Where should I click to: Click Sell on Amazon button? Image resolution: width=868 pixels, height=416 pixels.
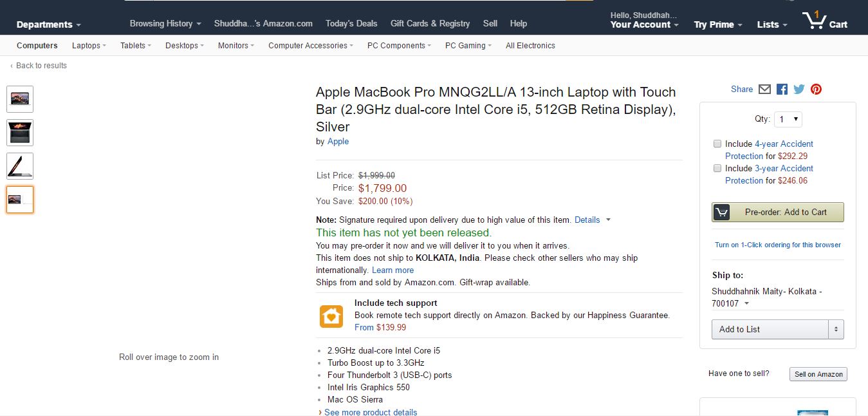pos(818,374)
